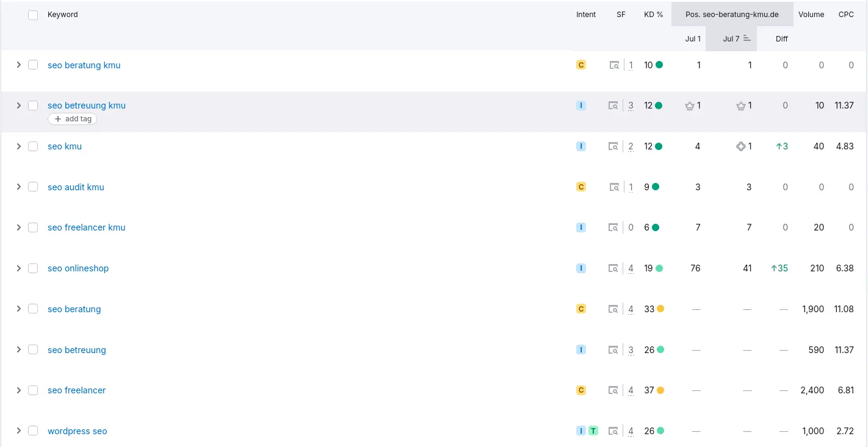This screenshot has width=868, height=447.
Task: Sort by Keyword column header
Action: pyautogui.click(x=63, y=15)
